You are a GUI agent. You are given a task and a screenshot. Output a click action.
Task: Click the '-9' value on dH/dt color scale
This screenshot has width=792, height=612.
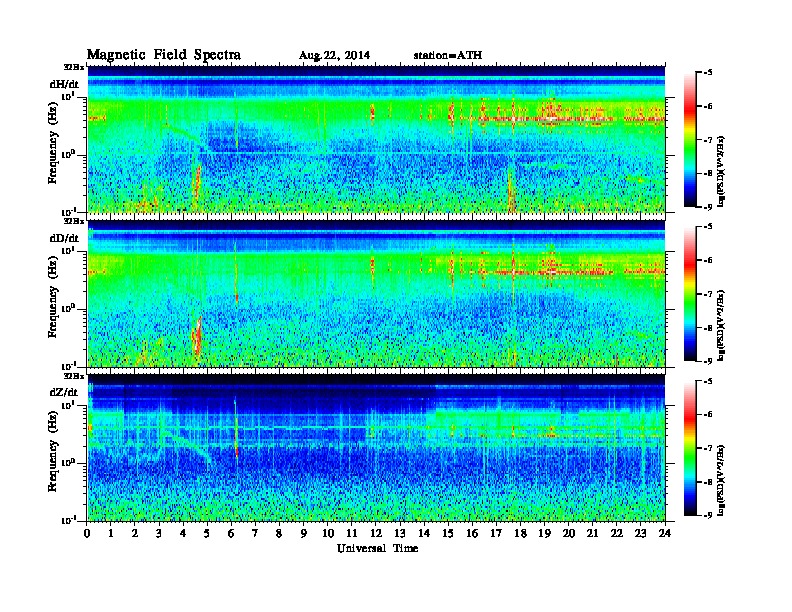click(x=708, y=207)
